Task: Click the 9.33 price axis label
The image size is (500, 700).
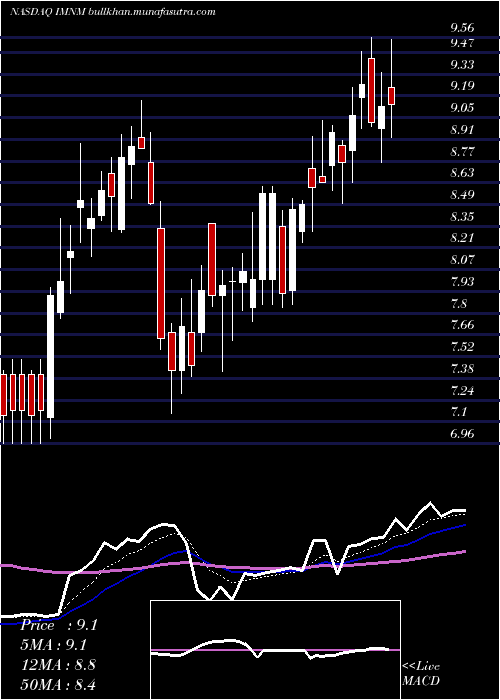Action: [462, 65]
